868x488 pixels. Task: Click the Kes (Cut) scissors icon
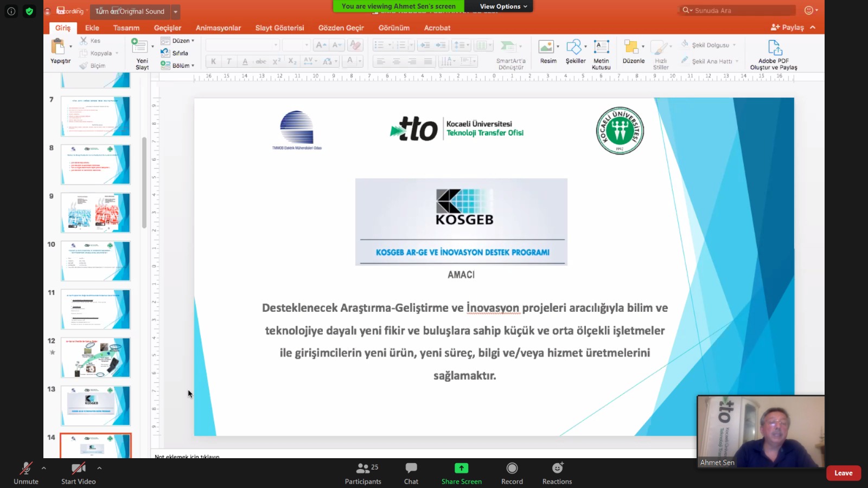[x=84, y=41]
